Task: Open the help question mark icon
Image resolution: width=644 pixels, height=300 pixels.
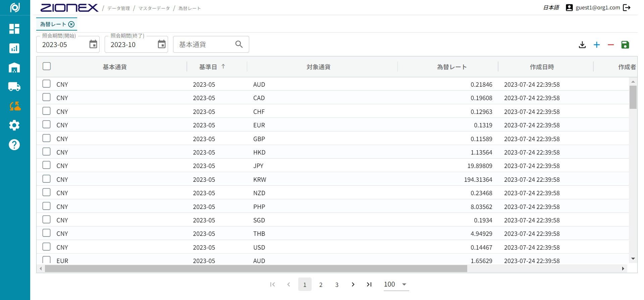Action: [14, 145]
